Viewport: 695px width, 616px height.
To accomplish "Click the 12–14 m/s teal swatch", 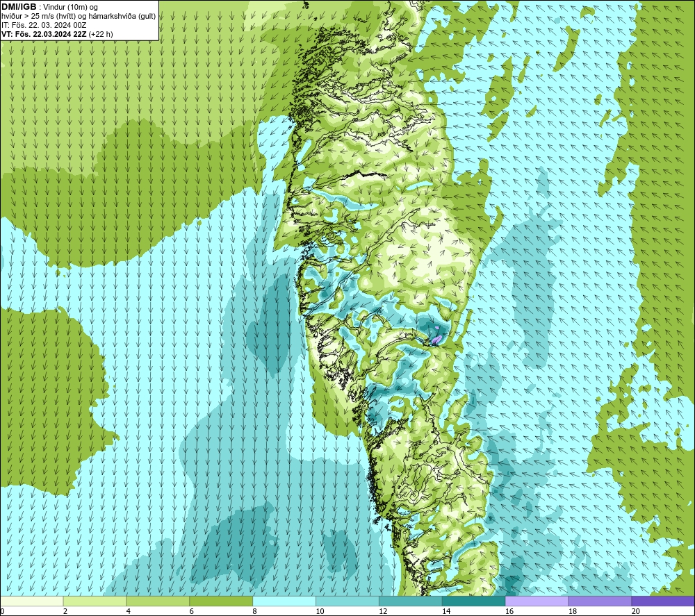I will tap(411, 601).
